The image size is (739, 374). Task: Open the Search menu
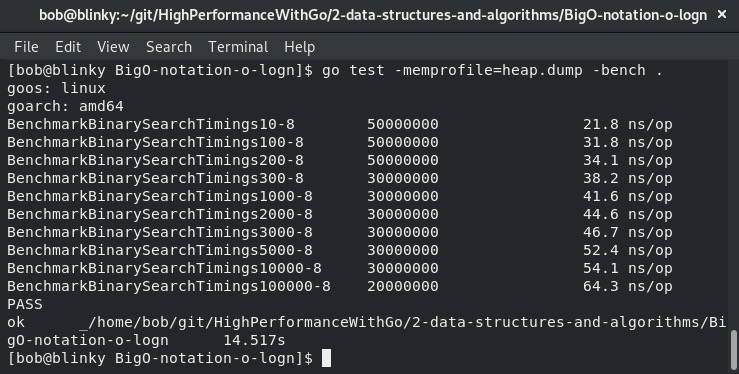coord(169,47)
